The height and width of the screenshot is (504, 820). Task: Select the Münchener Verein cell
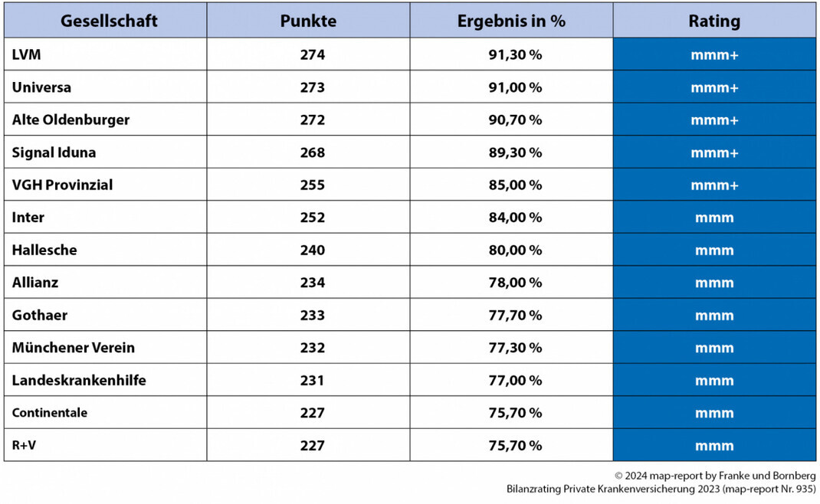[73, 348]
